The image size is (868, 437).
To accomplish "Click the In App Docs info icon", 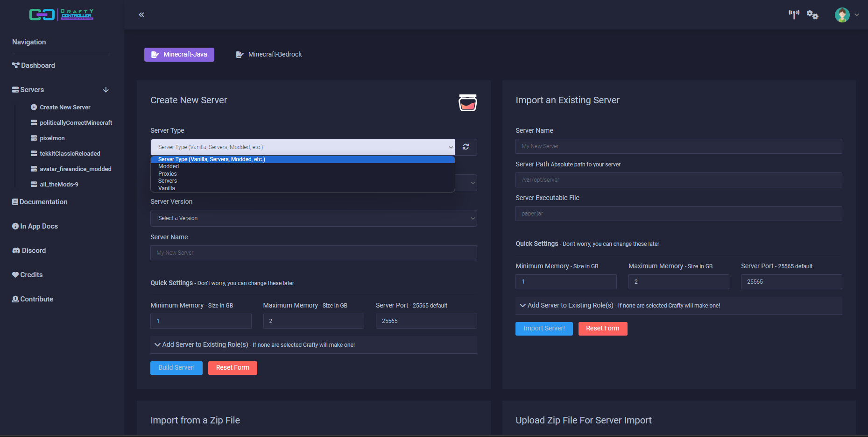I will [15, 226].
